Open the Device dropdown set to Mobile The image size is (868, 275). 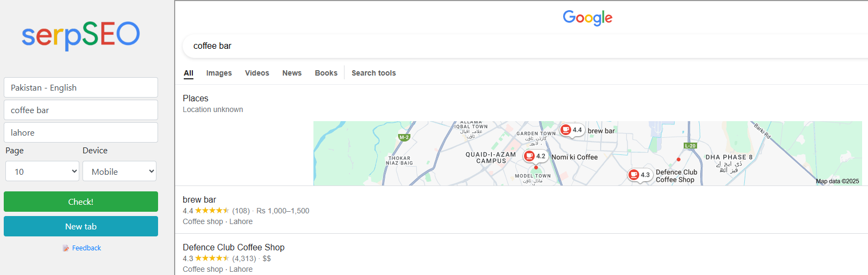pyautogui.click(x=119, y=172)
